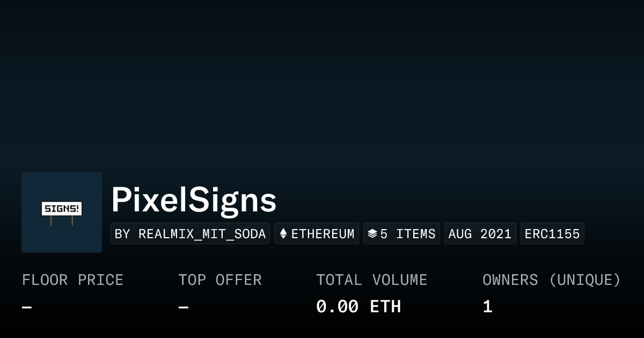Open the PixelSigns collection logo thumbnail

(x=62, y=212)
